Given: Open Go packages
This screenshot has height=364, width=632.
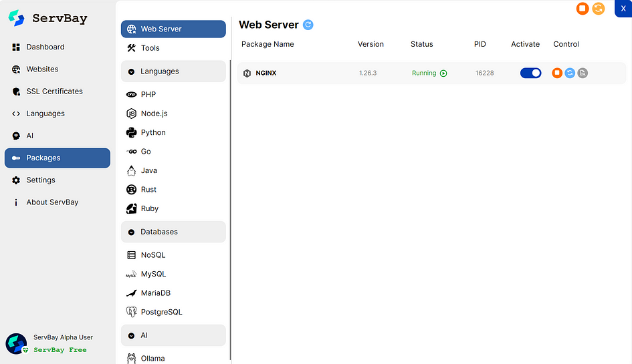Looking at the screenshot, I should (173, 152).
